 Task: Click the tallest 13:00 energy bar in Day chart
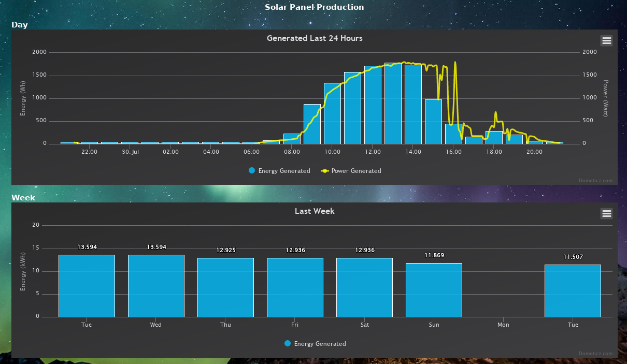[393, 104]
